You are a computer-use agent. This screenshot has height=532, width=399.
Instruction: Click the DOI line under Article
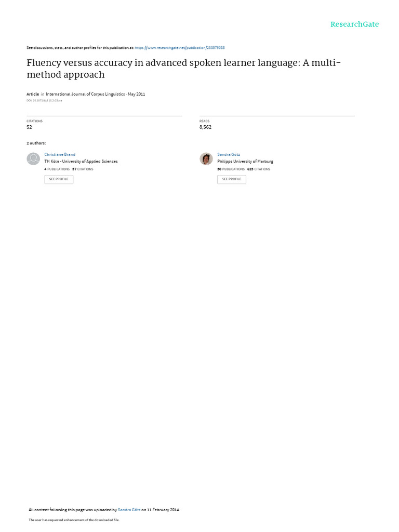[44, 100]
